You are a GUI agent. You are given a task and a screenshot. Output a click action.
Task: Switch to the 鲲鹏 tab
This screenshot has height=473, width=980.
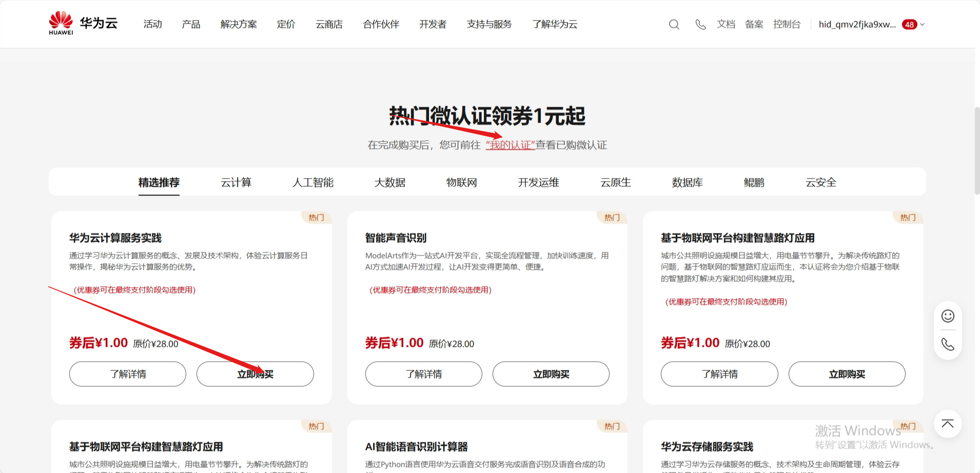pyautogui.click(x=754, y=183)
